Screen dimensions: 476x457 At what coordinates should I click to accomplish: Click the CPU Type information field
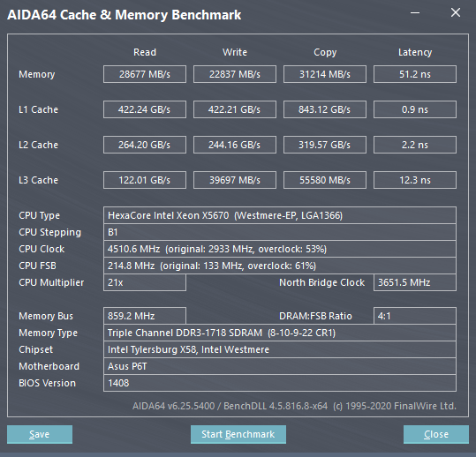point(280,215)
